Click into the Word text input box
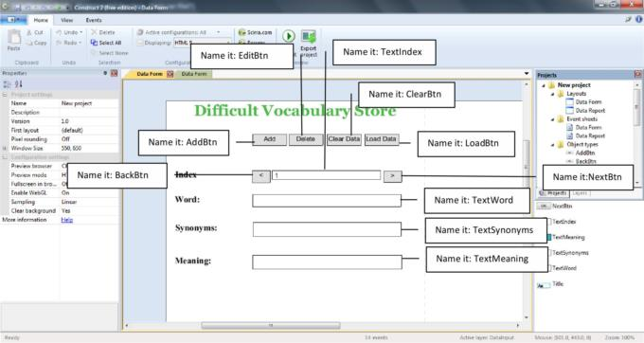Viewport: 644px width, 343px height. click(327, 201)
